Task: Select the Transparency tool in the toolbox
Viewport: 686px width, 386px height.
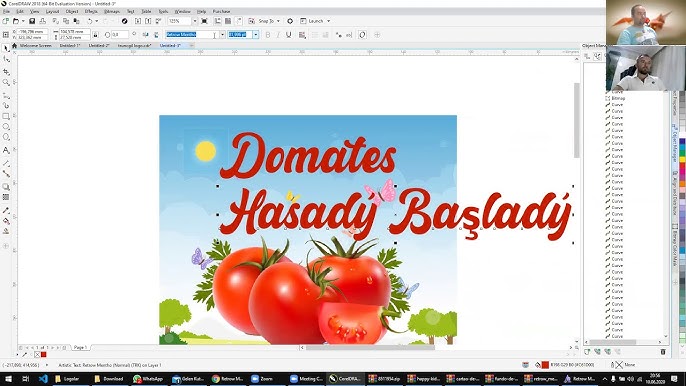Action: [6, 197]
